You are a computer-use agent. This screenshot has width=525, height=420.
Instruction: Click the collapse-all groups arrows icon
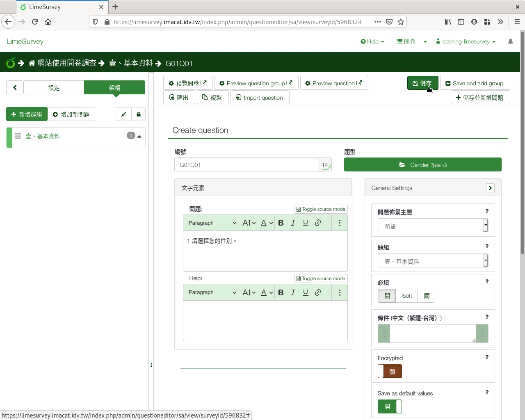(x=123, y=114)
